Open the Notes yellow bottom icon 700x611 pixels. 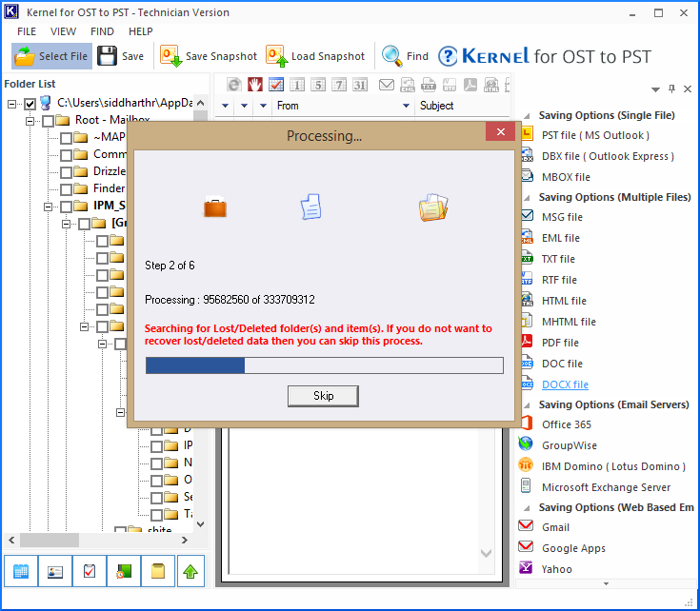pyautogui.click(x=158, y=571)
